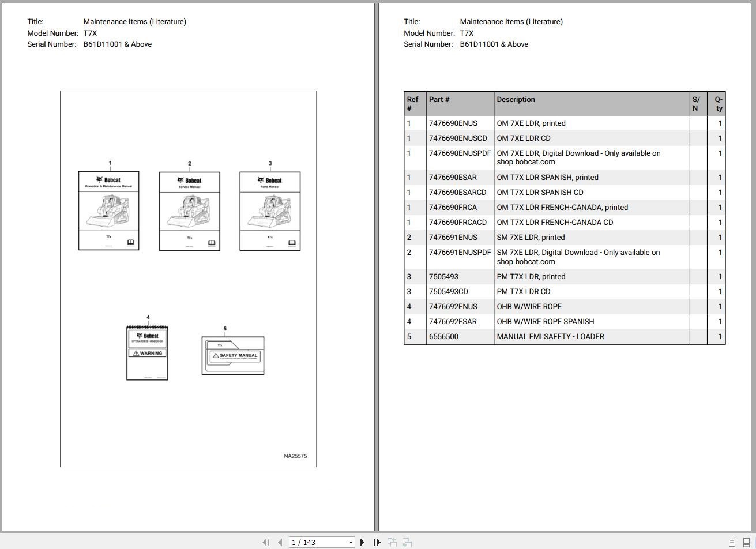This screenshot has width=756, height=549.
Task: Switch to continuous page view icon
Action: [x=746, y=542]
